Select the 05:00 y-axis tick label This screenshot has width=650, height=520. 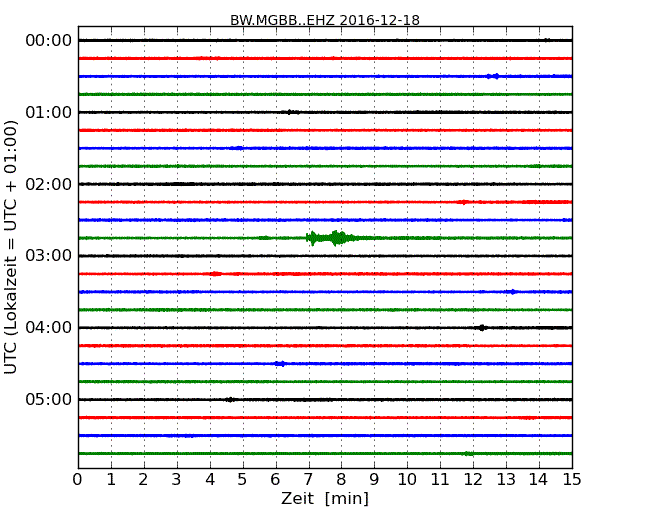[49, 399]
